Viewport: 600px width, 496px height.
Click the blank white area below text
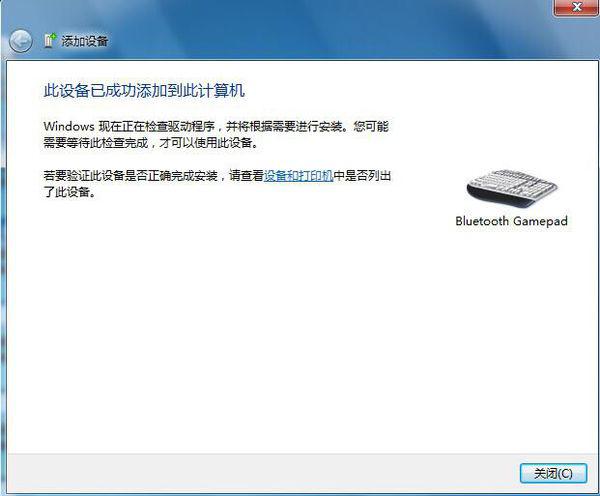pyautogui.click(x=268, y=325)
